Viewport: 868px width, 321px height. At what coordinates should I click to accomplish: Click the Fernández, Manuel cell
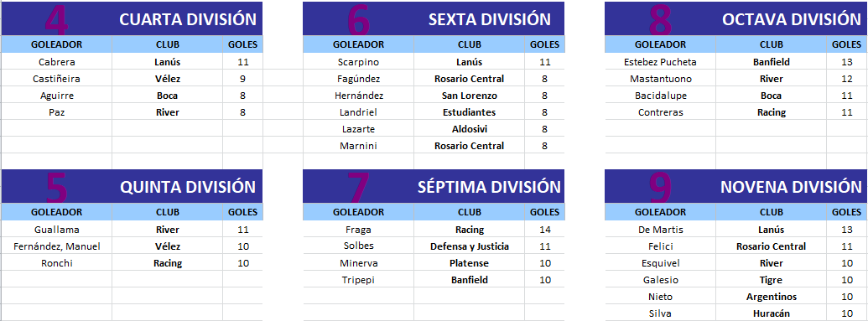pyautogui.click(x=57, y=246)
